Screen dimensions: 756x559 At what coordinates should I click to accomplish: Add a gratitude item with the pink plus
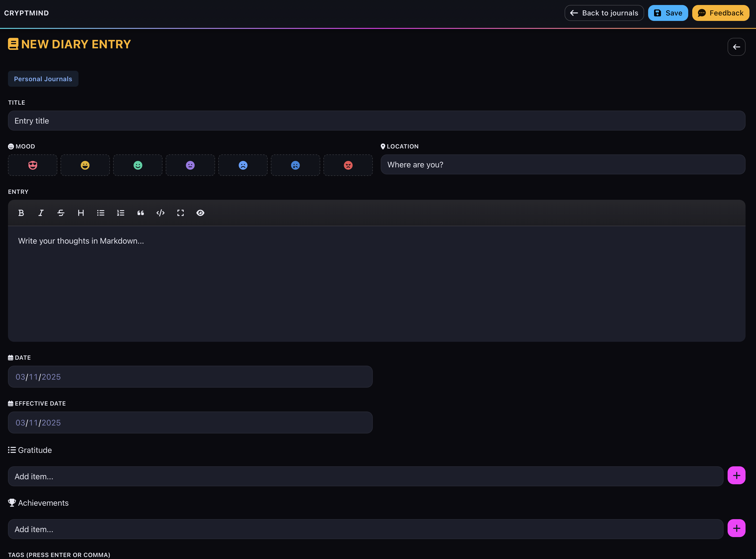tap(737, 475)
